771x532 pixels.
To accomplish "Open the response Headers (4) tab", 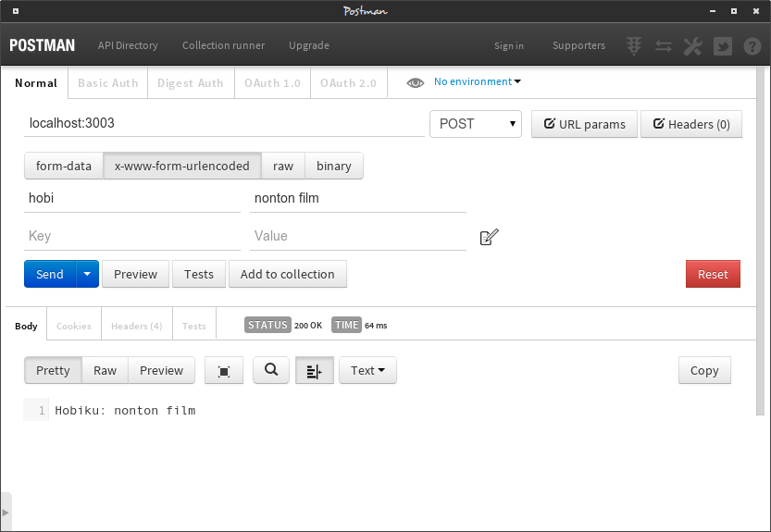I will click(137, 326).
